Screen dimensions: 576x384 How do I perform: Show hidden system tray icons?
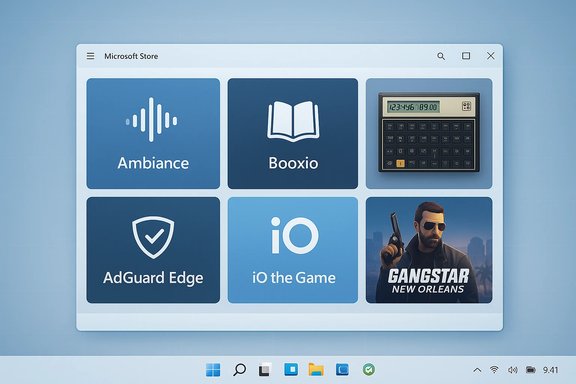point(477,370)
